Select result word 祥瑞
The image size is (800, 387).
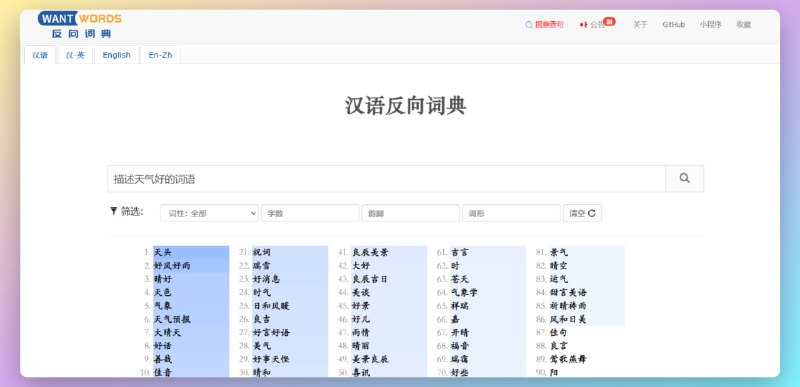point(460,306)
